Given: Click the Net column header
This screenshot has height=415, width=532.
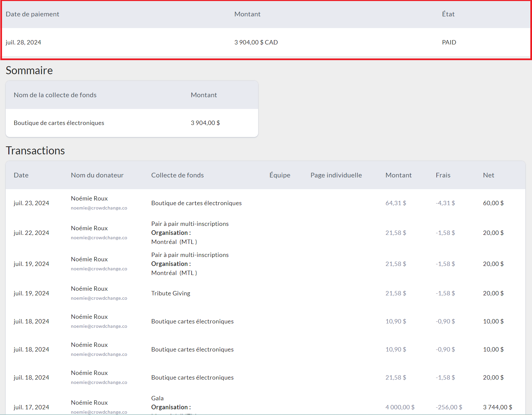Looking at the screenshot, I should point(488,175).
